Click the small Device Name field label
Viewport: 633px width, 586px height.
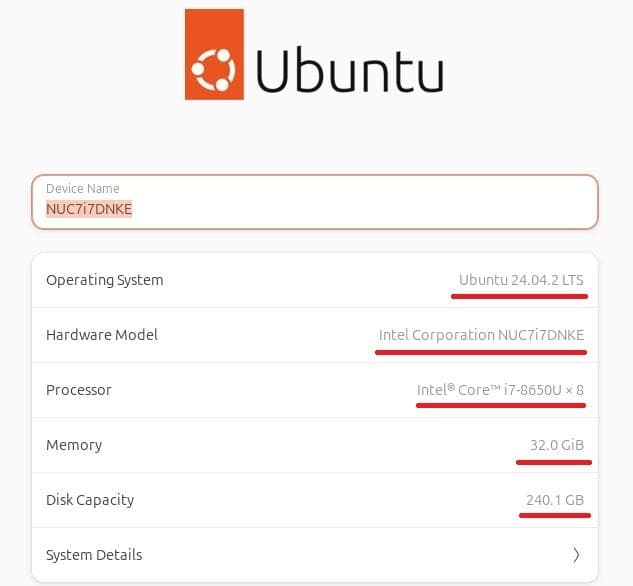tap(82, 188)
